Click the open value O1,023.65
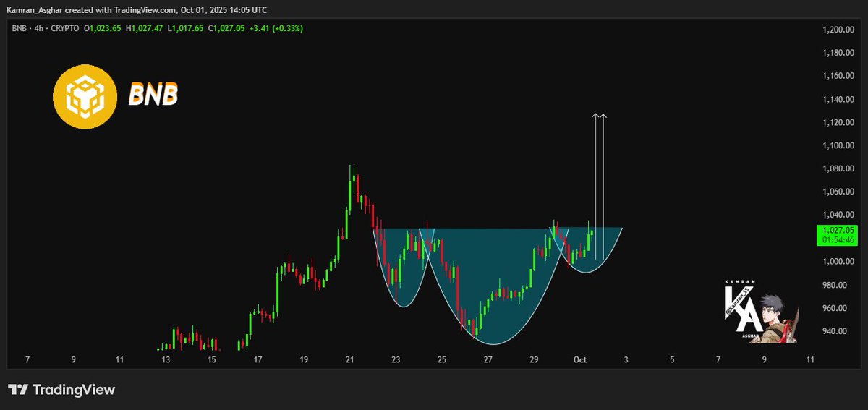The image size is (868, 410). [103, 28]
